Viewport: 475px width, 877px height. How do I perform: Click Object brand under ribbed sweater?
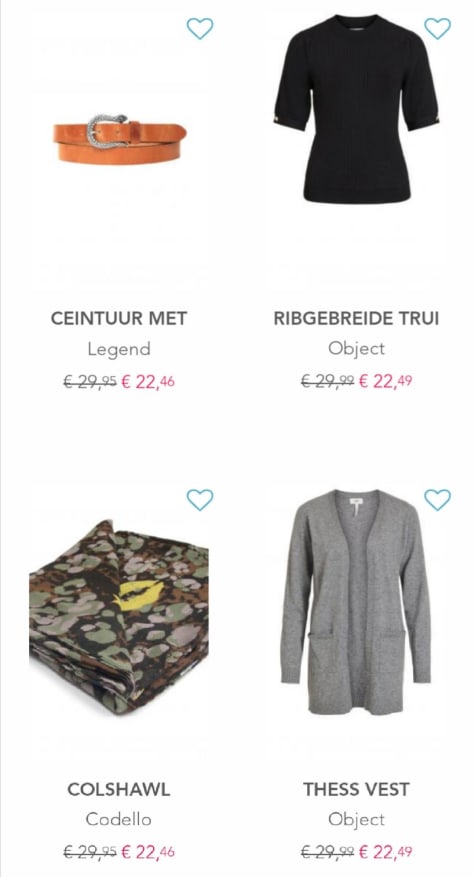pyautogui.click(x=356, y=348)
